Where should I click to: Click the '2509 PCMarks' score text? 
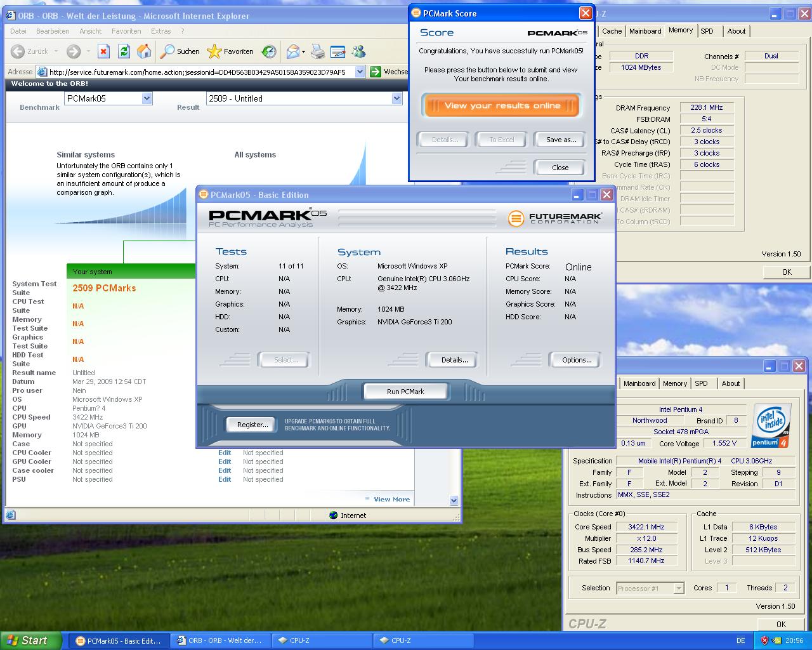click(104, 288)
